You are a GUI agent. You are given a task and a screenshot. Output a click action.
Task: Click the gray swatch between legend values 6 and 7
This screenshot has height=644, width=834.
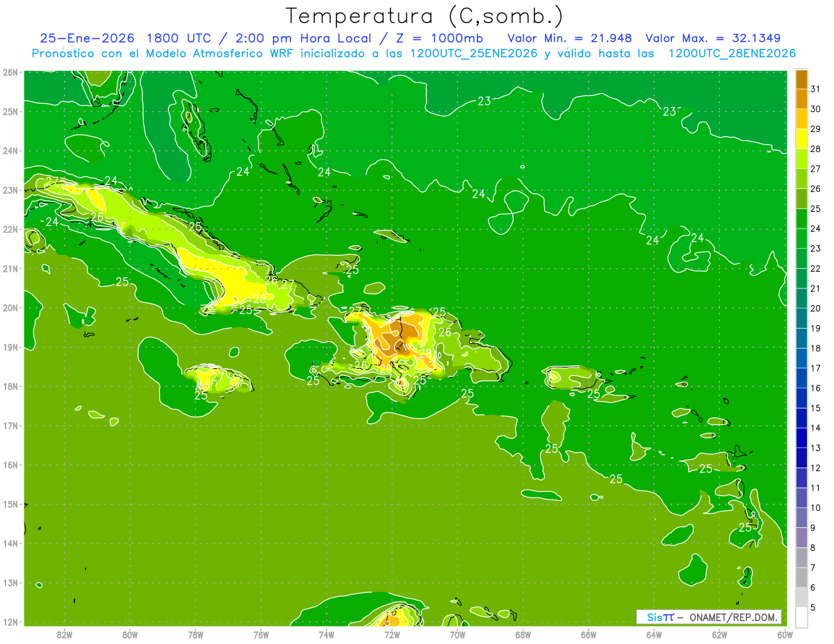(801, 577)
